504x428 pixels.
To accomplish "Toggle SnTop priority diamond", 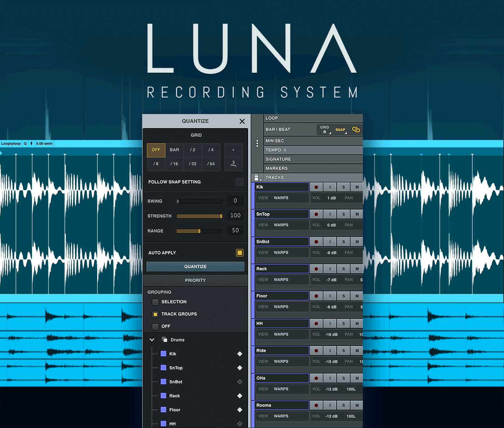I will pos(240,368).
